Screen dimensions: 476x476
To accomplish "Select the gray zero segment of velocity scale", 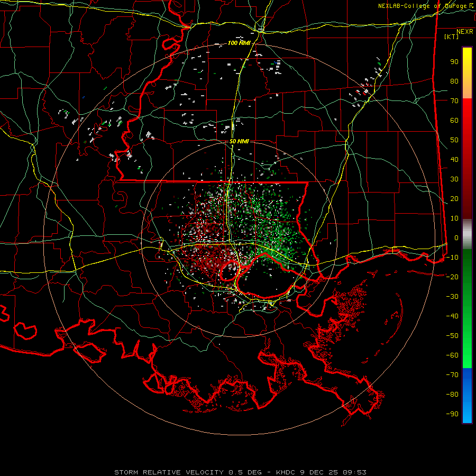I will pyautogui.click(x=467, y=234).
